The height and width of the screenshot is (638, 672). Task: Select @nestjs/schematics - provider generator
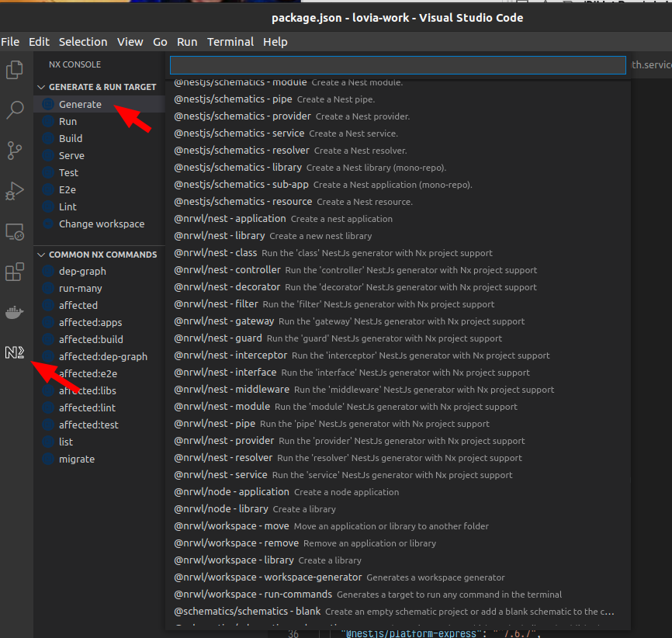398,116
